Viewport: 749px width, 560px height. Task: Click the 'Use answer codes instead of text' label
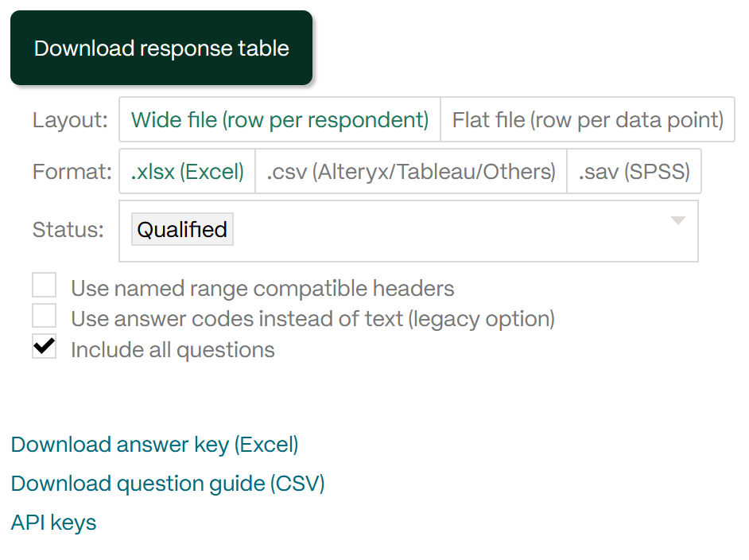coord(313,319)
